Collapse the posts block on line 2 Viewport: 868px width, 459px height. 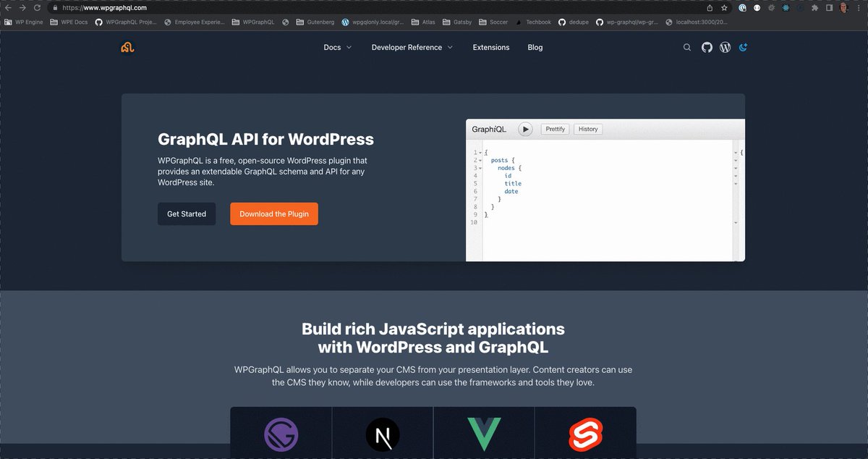480,161
